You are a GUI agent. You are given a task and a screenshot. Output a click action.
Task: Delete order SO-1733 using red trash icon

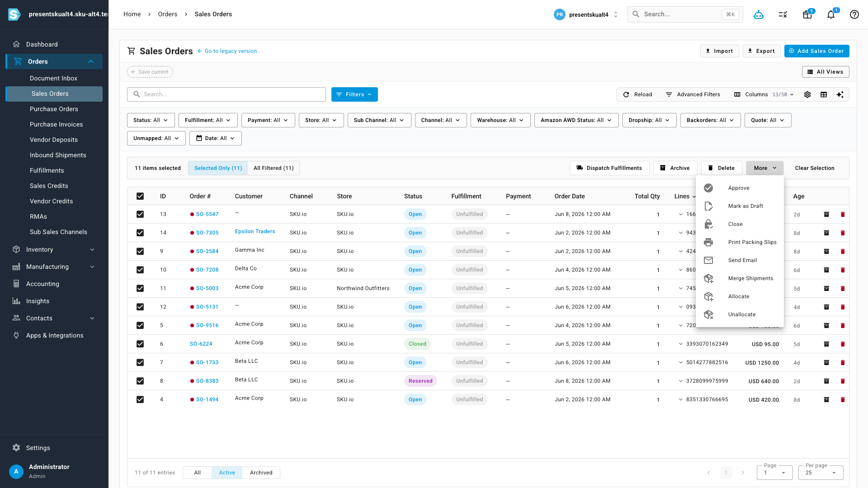coord(843,362)
